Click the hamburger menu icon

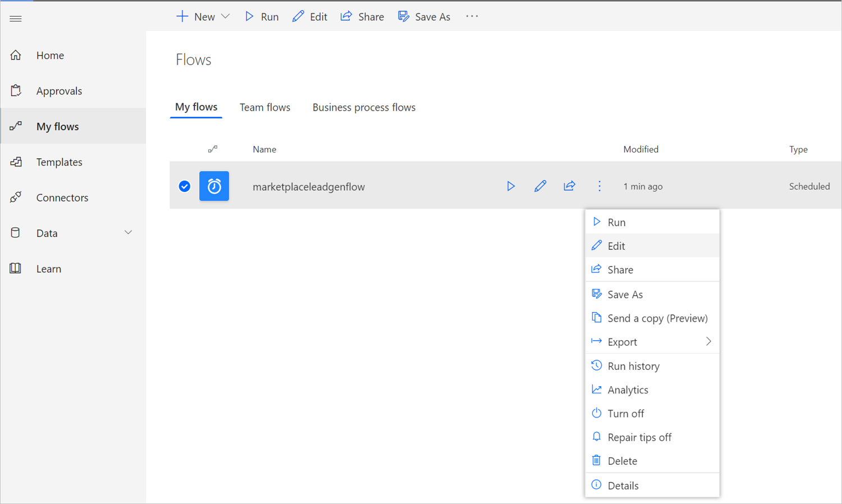(16, 19)
